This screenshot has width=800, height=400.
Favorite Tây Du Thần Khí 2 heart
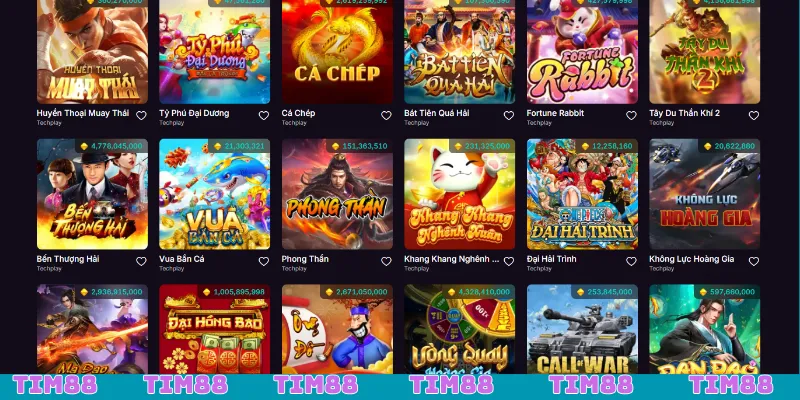(x=754, y=115)
